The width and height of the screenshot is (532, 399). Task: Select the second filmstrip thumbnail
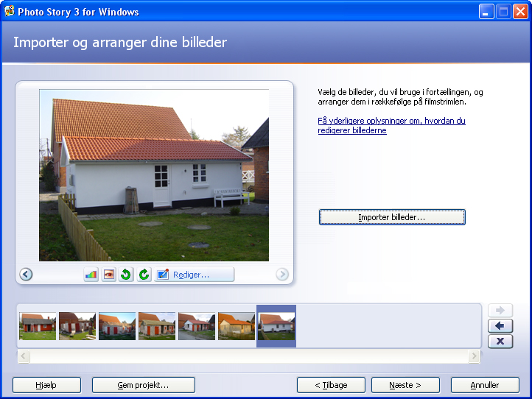77,326
